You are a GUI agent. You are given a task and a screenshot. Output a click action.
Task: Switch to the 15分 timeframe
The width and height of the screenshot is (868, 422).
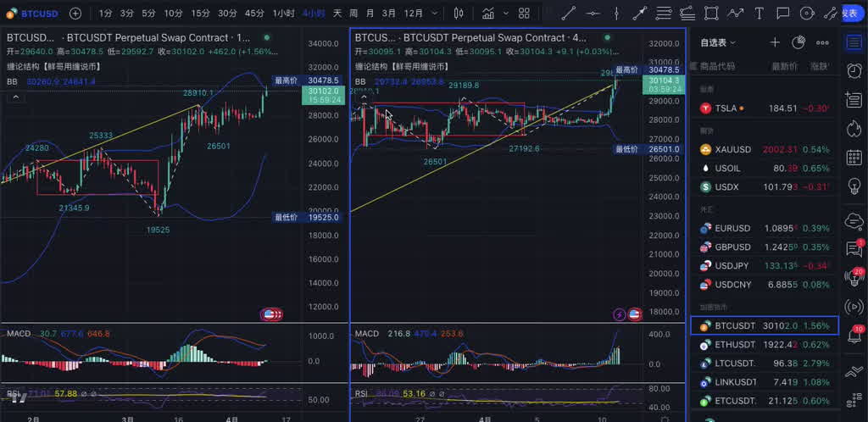tap(200, 14)
